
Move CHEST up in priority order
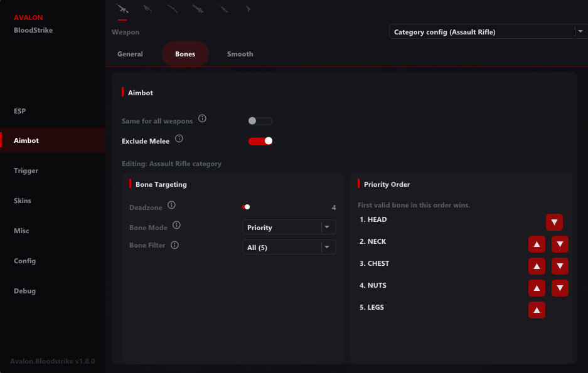tap(537, 266)
